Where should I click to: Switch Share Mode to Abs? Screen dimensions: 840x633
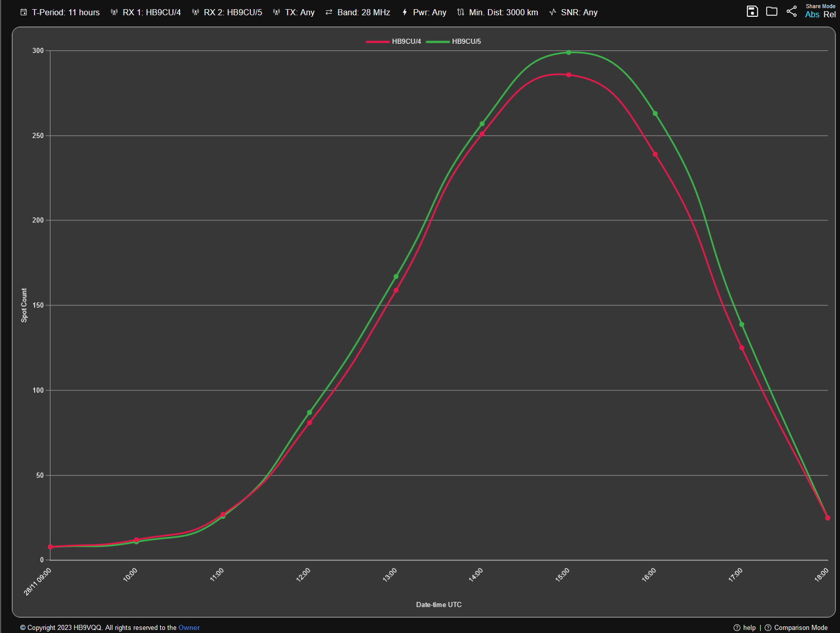812,15
